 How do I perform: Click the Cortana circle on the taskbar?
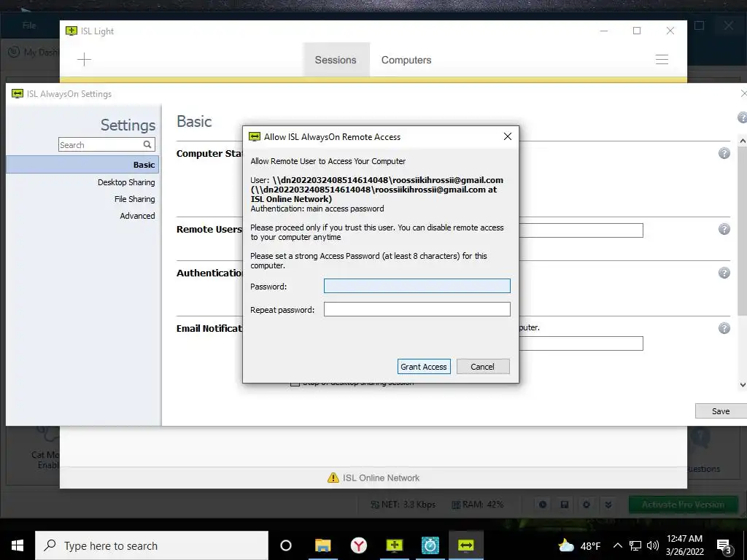click(x=285, y=545)
